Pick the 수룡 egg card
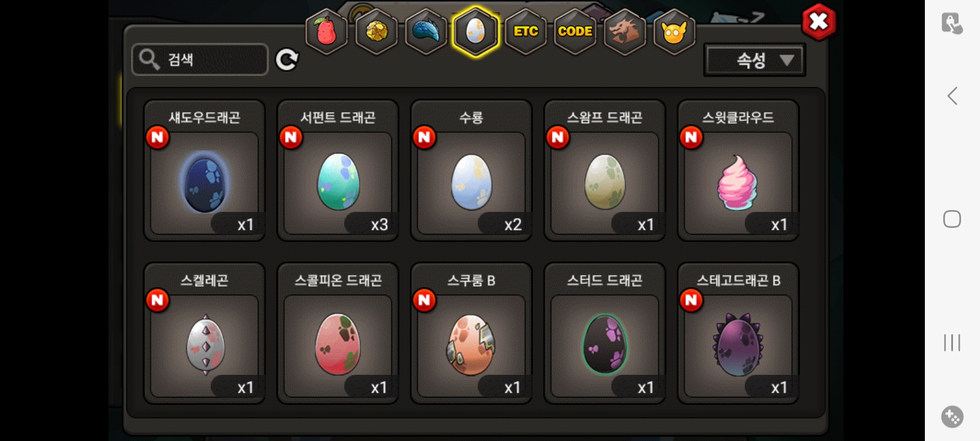Screen dimensions: 980x441 (471, 171)
